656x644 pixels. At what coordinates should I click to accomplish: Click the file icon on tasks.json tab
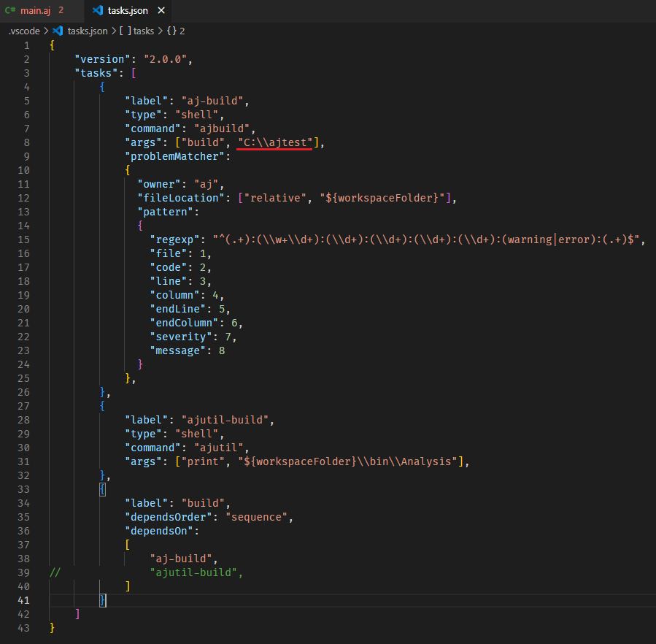pyautogui.click(x=99, y=11)
